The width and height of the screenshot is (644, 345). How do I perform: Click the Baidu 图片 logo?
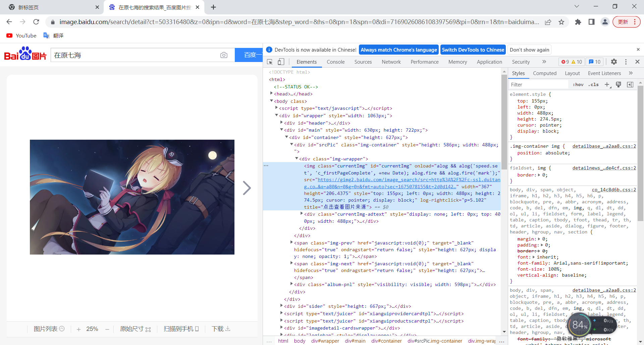25,54
